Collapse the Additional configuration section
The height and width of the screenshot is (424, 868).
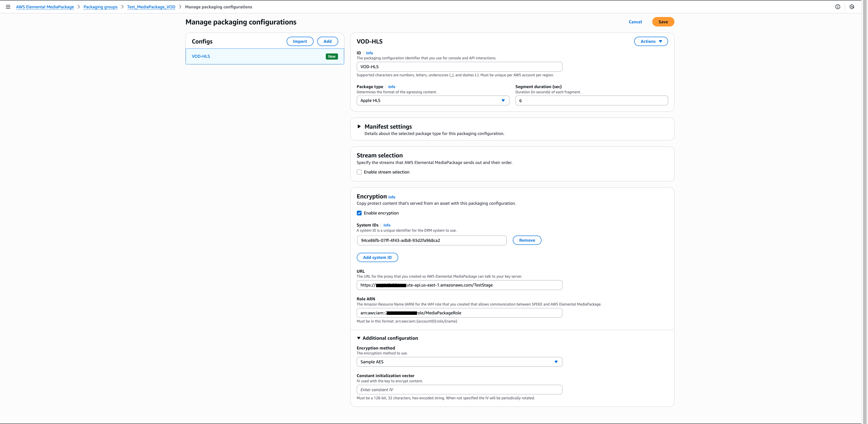tap(359, 338)
